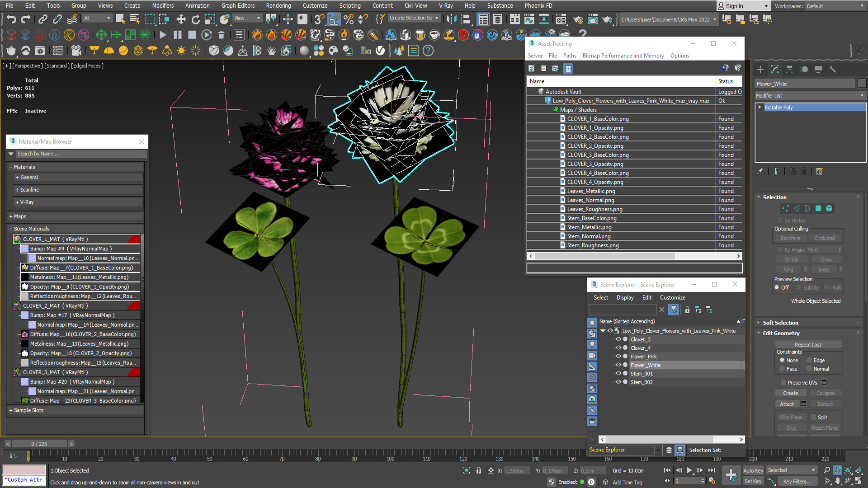Toggle the Percent Snap tool

point(349,19)
